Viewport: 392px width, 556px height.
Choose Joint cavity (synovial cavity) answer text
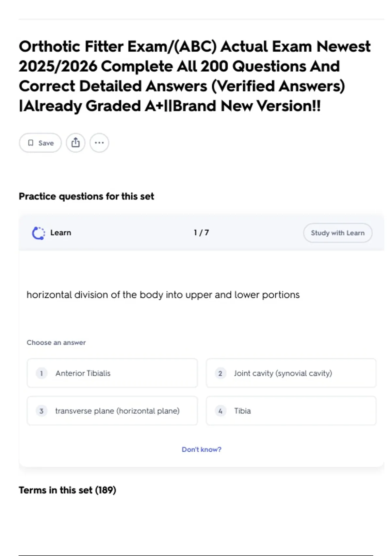[283, 374]
